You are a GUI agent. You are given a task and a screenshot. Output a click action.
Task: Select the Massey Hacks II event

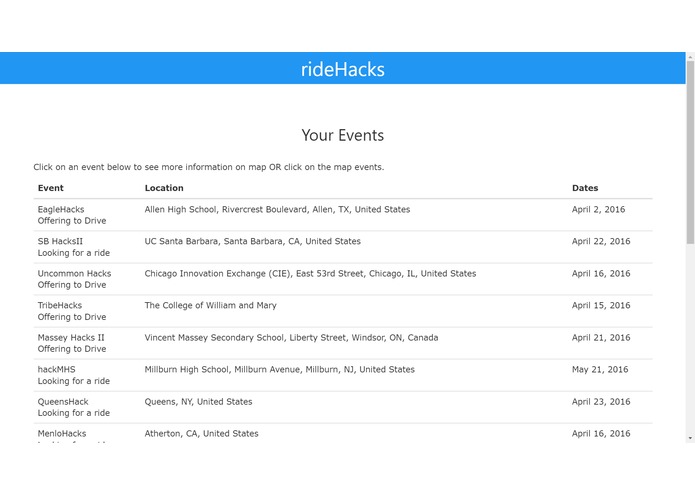tap(343, 343)
